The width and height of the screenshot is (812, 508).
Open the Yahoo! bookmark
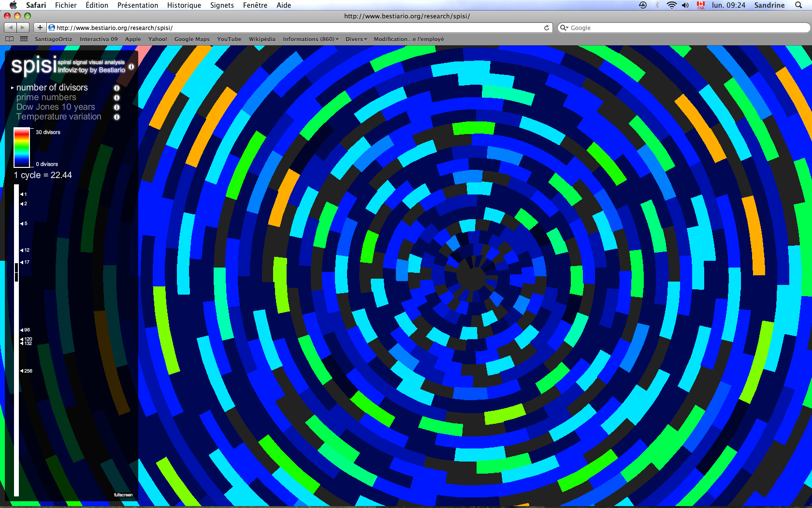[158, 39]
